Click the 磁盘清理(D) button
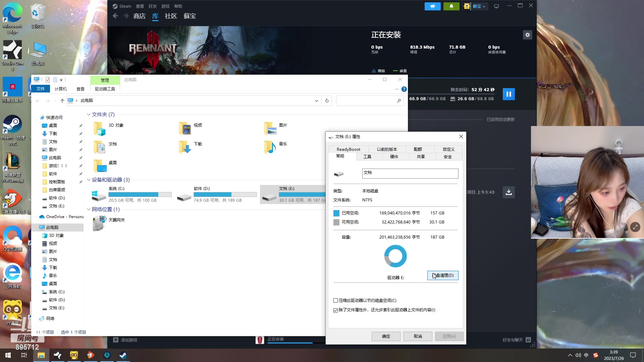 [x=442, y=275]
